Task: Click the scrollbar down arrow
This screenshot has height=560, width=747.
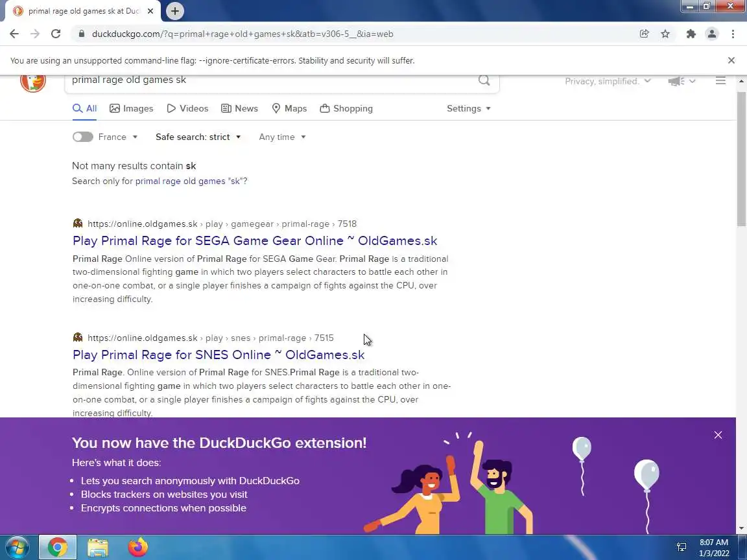Action: (x=741, y=529)
